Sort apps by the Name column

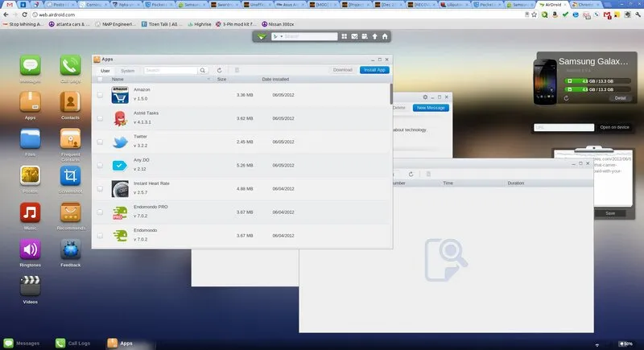click(118, 79)
